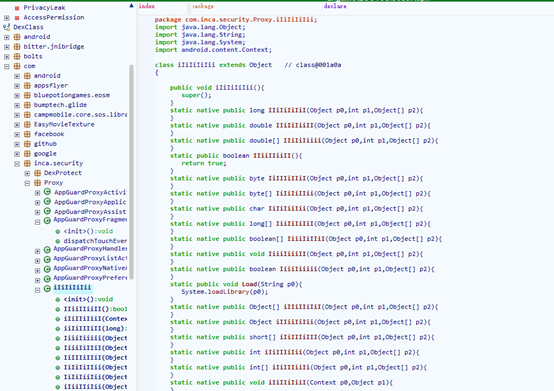Select the PrivacyLeak tree item
The height and width of the screenshot is (391, 554).
pos(44,7)
